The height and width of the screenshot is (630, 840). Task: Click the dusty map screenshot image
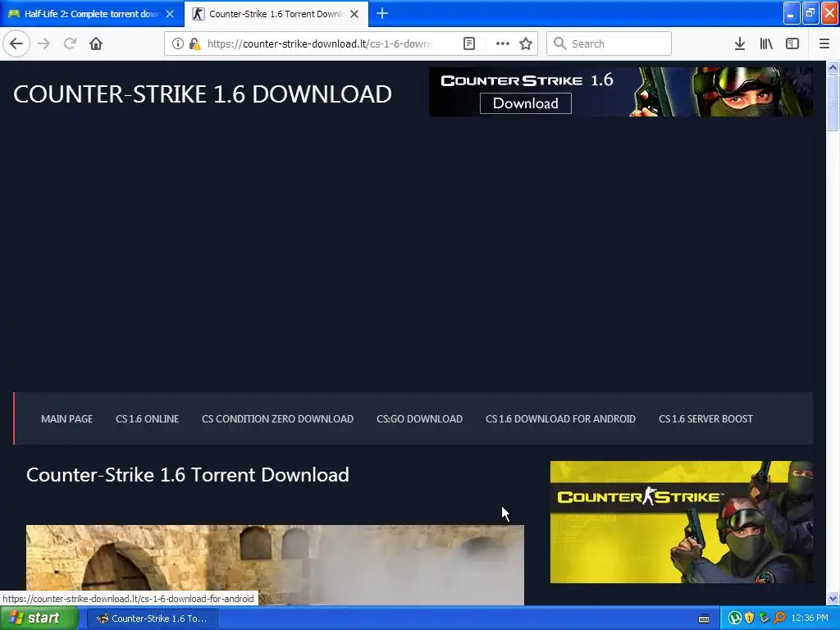pyautogui.click(x=275, y=565)
